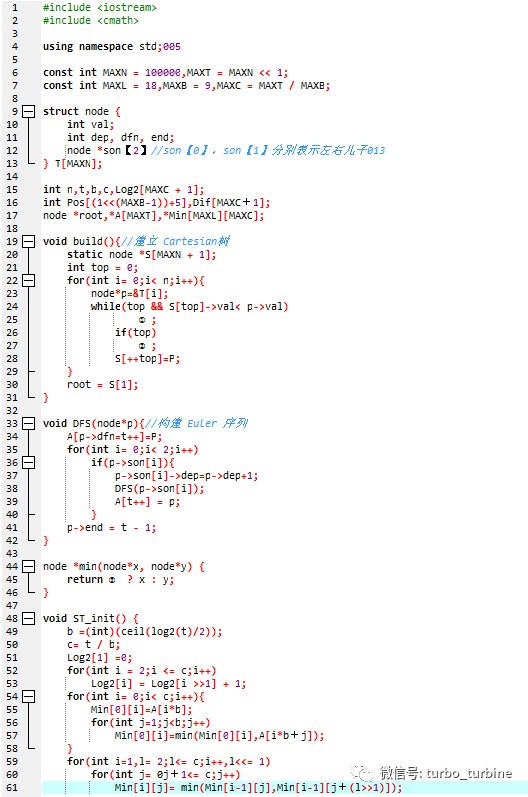This screenshot has width=528, height=797.
Task: Click the root = S[1] statement
Action: tap(102, 385)
